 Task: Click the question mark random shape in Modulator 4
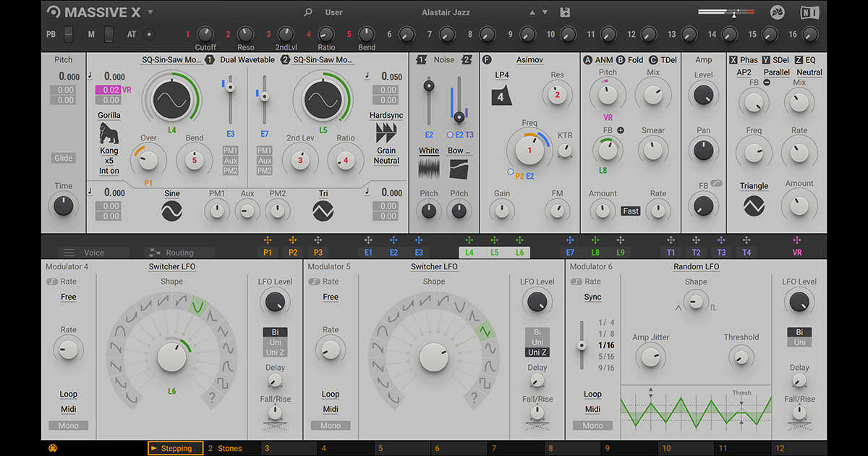pos(211,397)
